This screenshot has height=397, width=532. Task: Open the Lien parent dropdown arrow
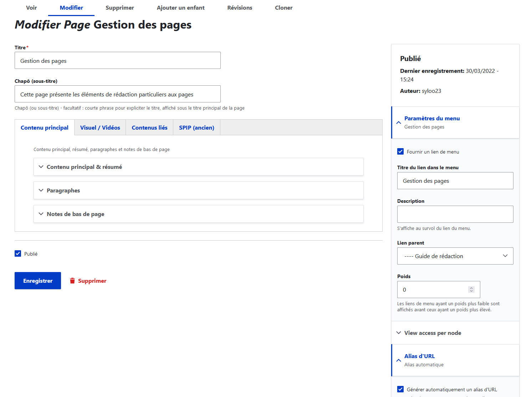click(505, 256)
